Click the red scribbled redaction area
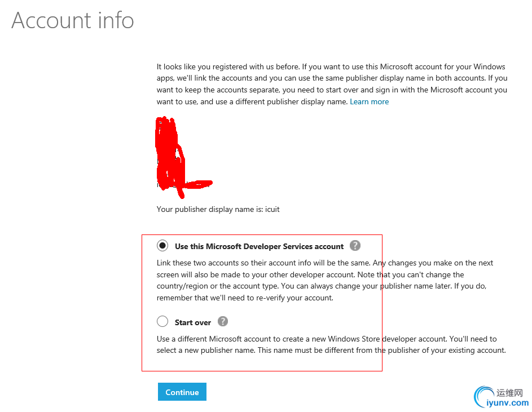The image size is (532, 412). (x=170, y=153)
